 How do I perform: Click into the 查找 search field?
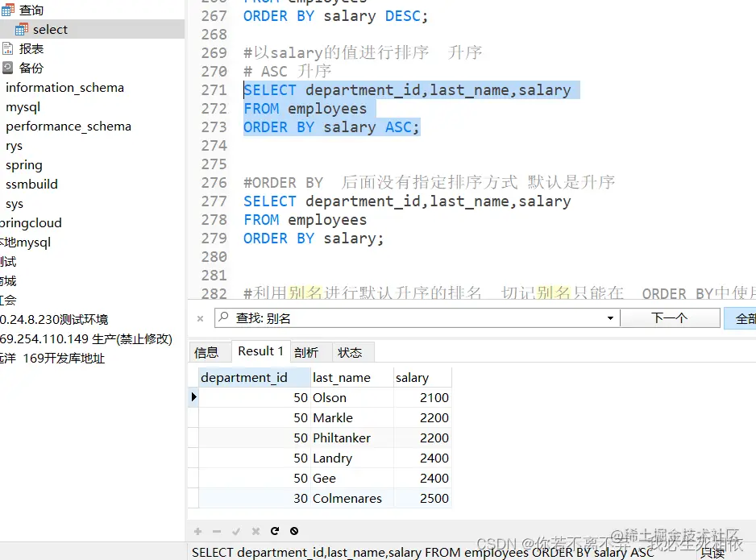pos(417,318)
